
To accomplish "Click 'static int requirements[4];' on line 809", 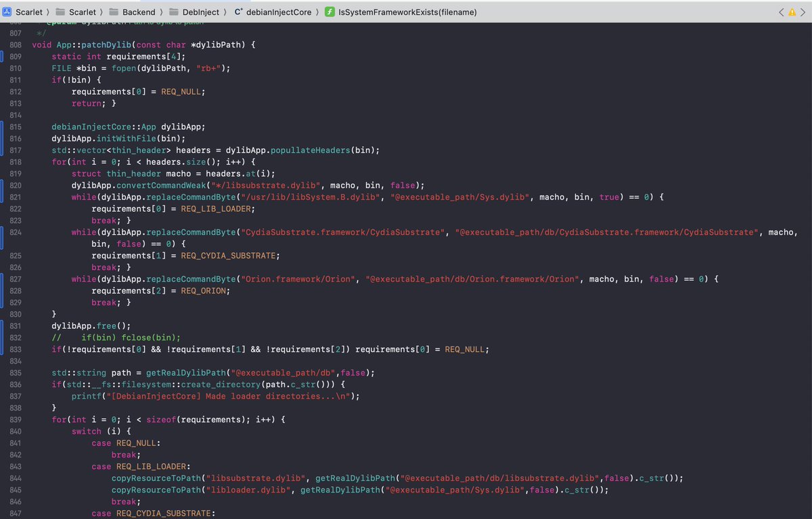I will pyautogui.click(x=118, y=56).
